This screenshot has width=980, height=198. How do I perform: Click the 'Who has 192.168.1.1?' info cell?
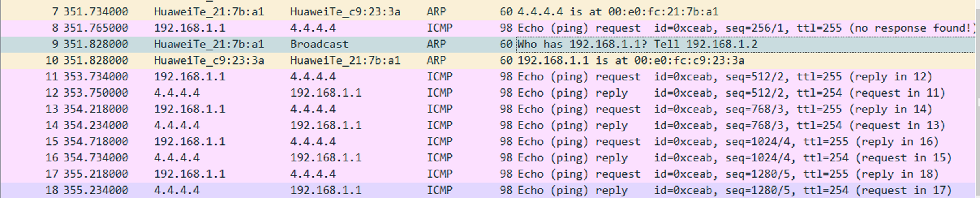point(637,44)
